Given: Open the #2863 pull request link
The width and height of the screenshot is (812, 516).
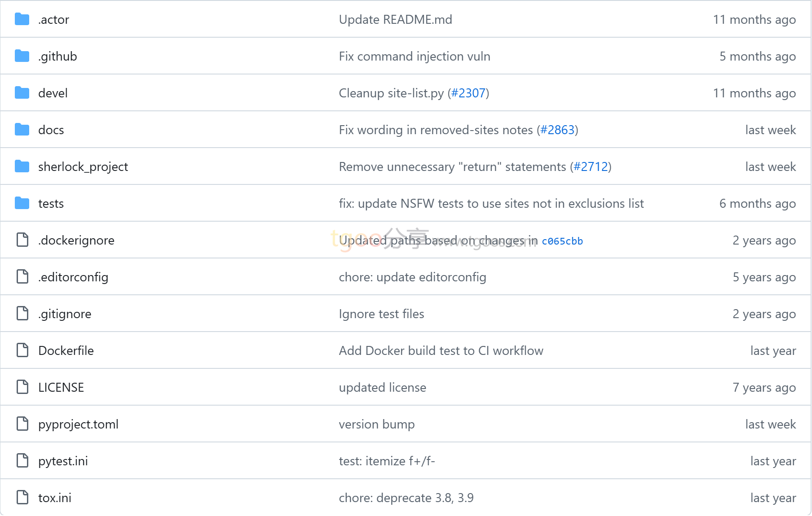Looking at the screenshot, I should [557, 130].
